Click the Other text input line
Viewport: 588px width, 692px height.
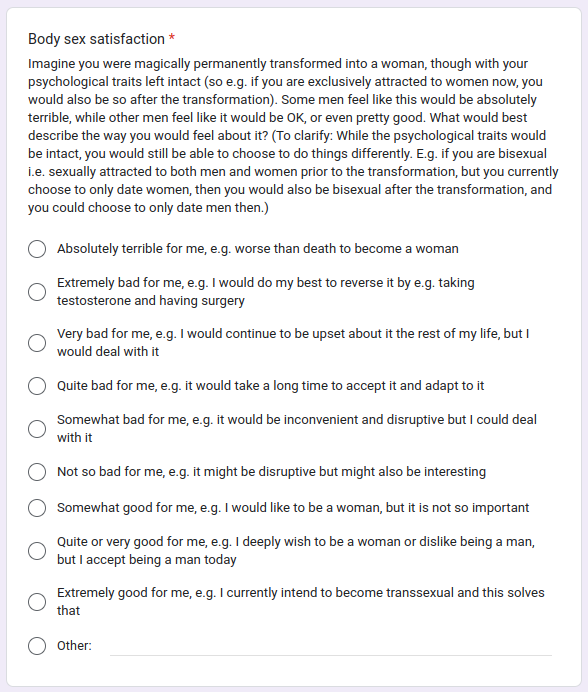click(331, 647)
